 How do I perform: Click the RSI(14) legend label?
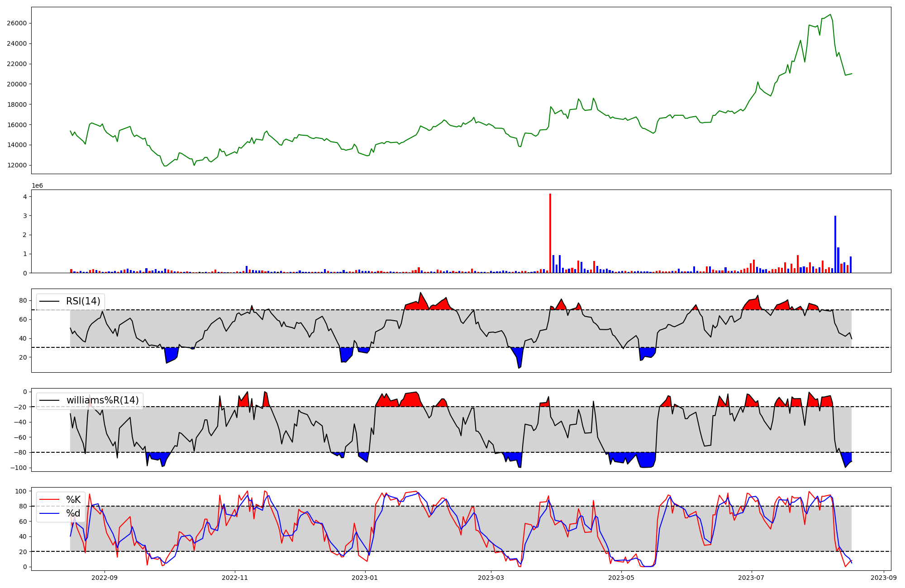click(83, 301)
